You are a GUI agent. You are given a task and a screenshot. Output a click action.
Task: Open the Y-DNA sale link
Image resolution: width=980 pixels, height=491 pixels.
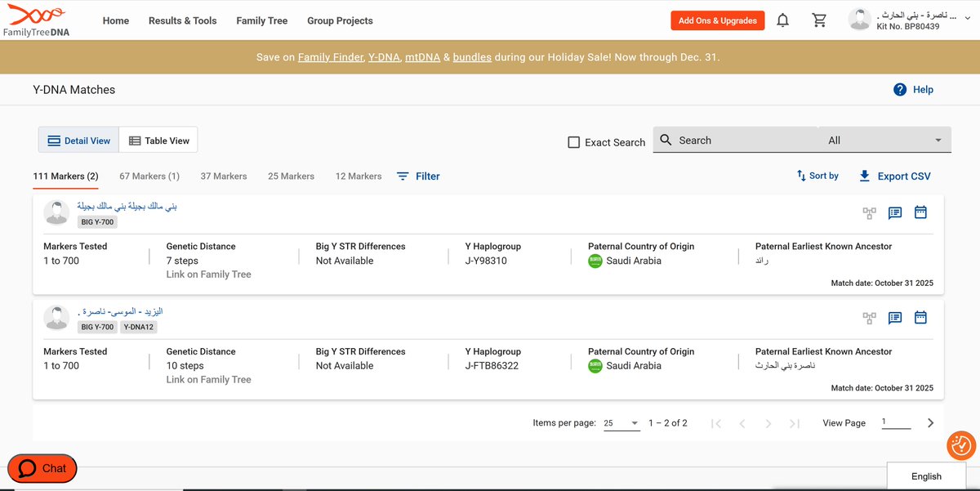pos(383,57)
